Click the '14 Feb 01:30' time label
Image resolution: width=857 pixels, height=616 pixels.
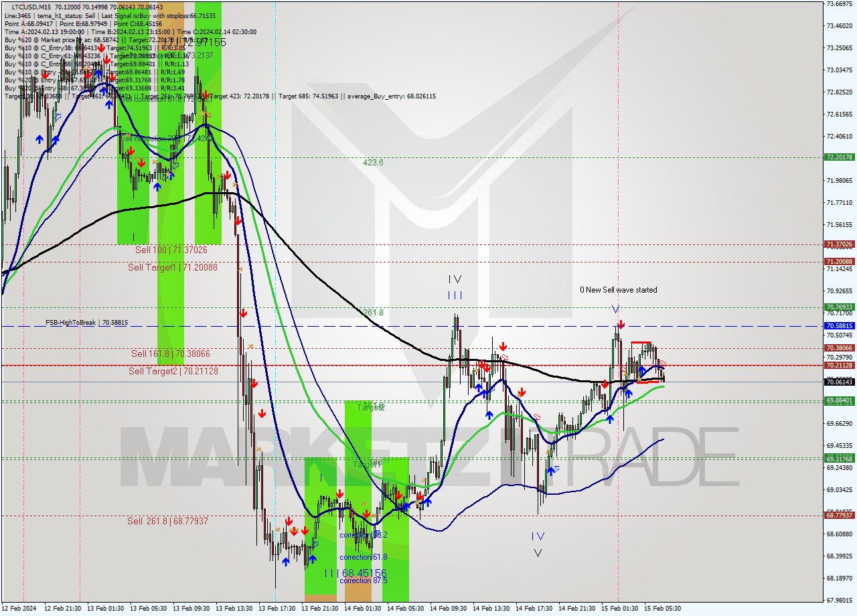pyautogui.click(x=363, y=609)
